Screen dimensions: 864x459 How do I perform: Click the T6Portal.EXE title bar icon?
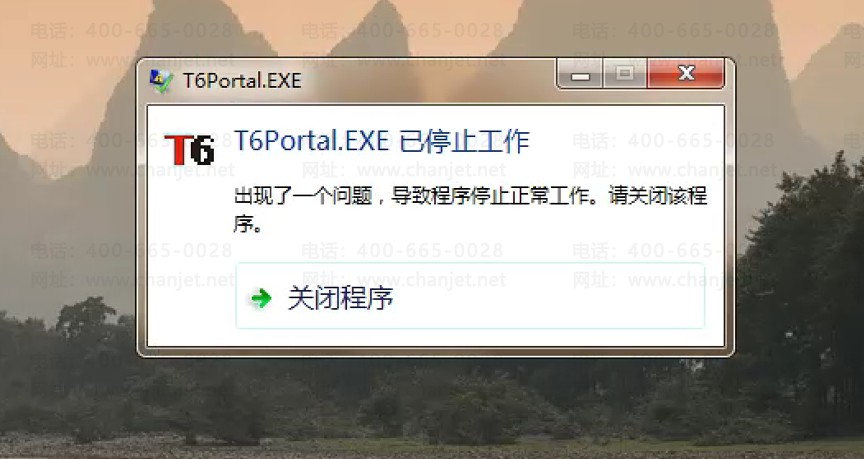(x=160, y=81)
